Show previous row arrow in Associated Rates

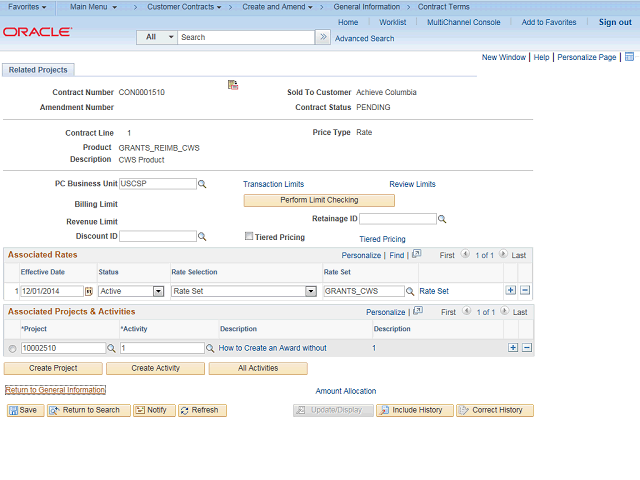click(x=465, y=254)
